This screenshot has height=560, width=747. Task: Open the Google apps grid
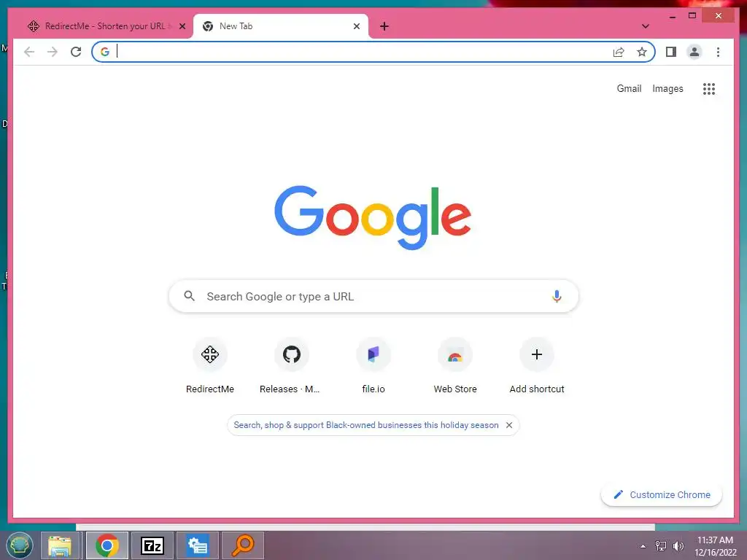tap(709, 88)
